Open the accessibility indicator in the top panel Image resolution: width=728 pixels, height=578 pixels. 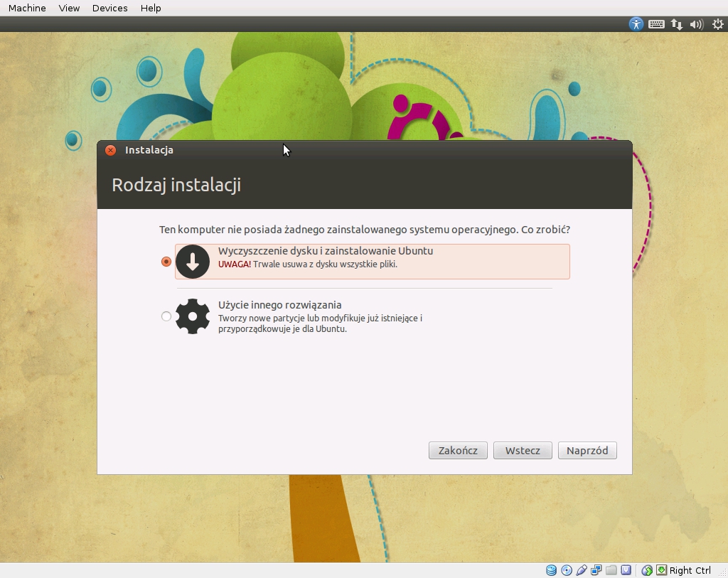636,24
